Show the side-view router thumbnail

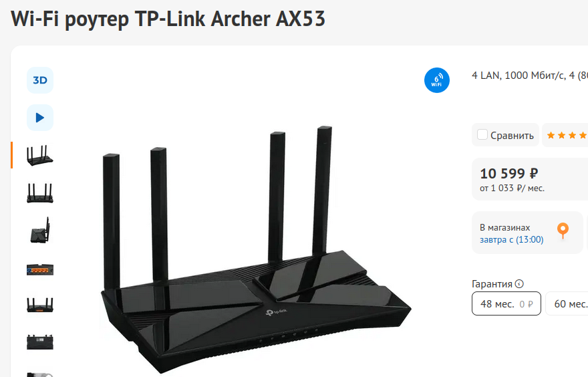click(40, 230)
